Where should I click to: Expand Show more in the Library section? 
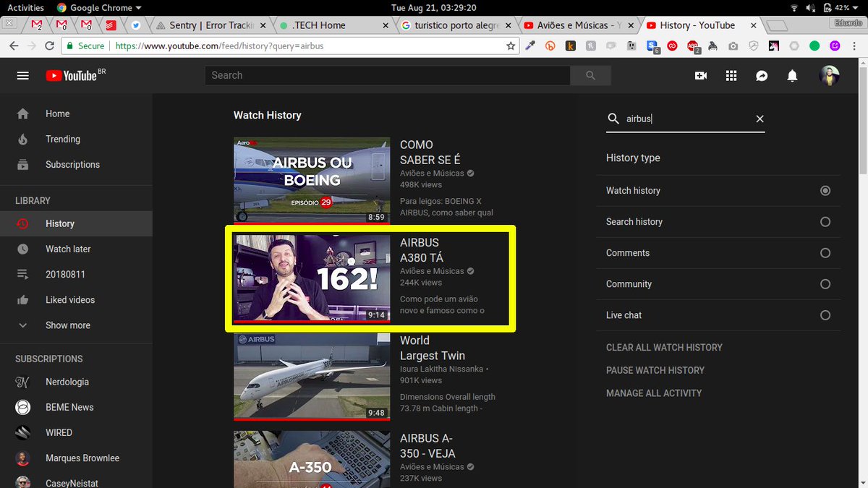[x=76, y=325]
